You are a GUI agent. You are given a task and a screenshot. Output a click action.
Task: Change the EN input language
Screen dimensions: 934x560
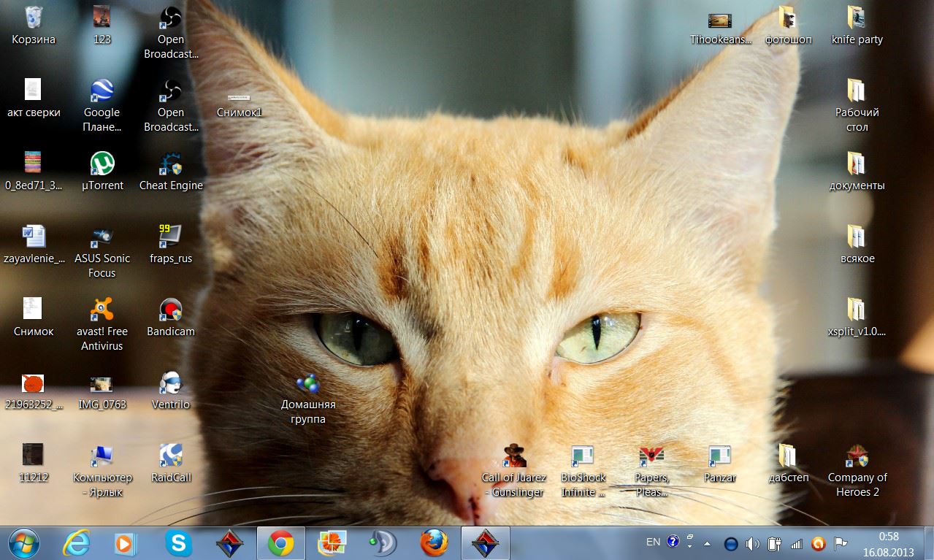click(x=653, y=542)
